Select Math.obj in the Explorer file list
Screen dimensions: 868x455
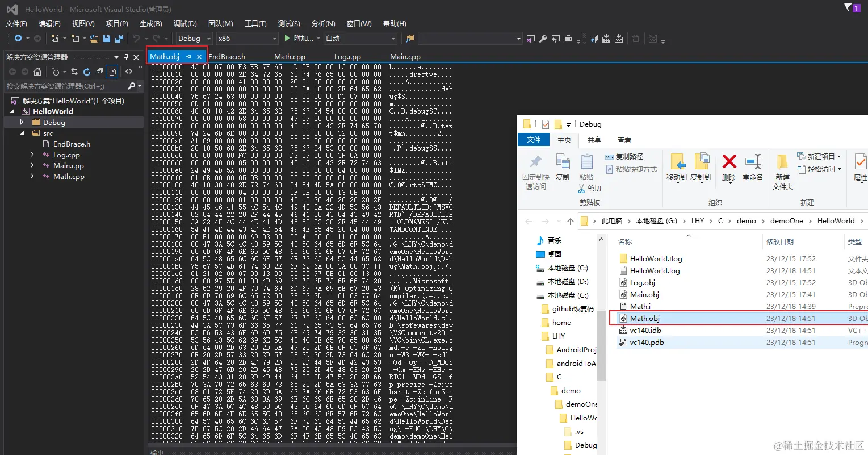click(x=645, y=319)
